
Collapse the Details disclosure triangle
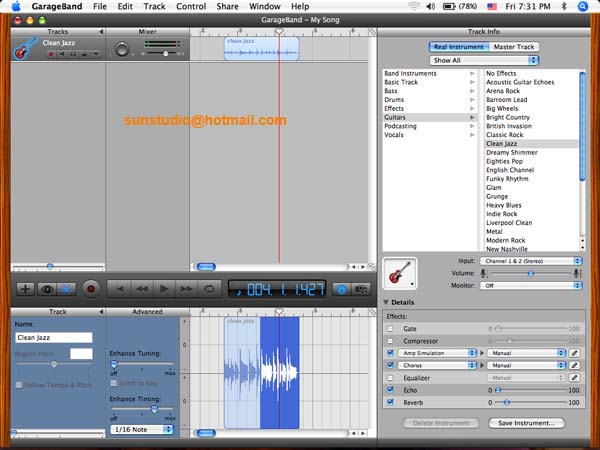click(386, 302)
